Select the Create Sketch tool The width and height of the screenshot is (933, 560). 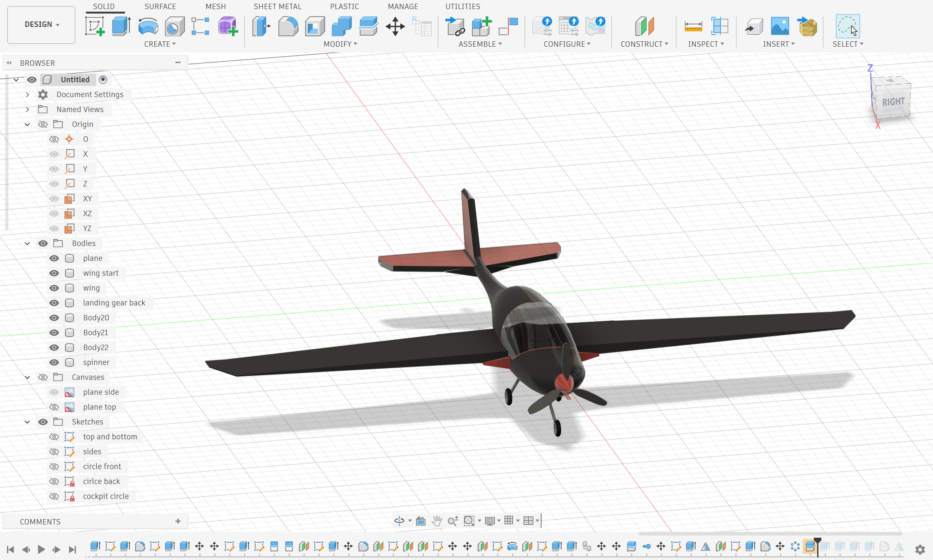click(x=95, y=26)
